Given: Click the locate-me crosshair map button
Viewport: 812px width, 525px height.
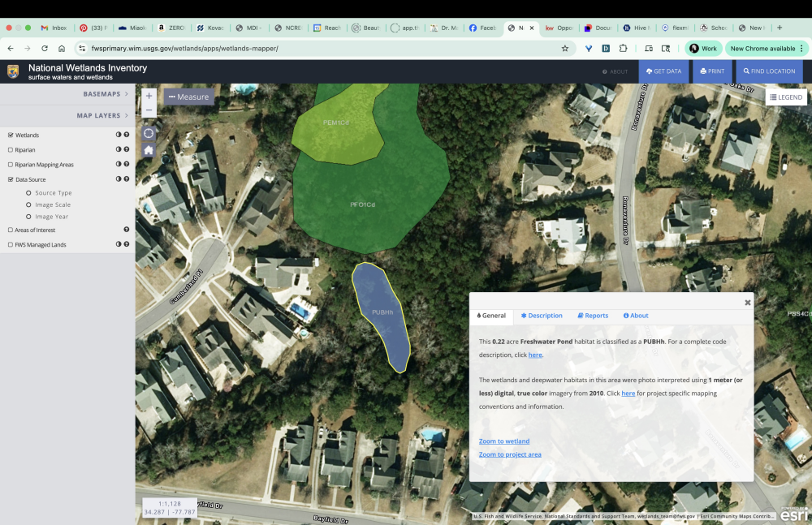Looking at the screenshot, I should click(x=149, y=133).
